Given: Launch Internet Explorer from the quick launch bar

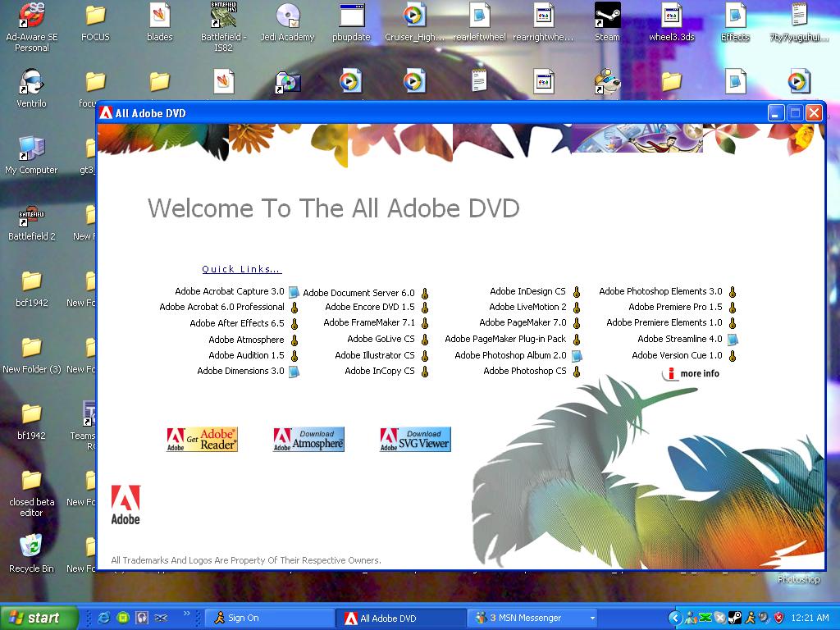Looking at the screenshot, I should point(103,618).
